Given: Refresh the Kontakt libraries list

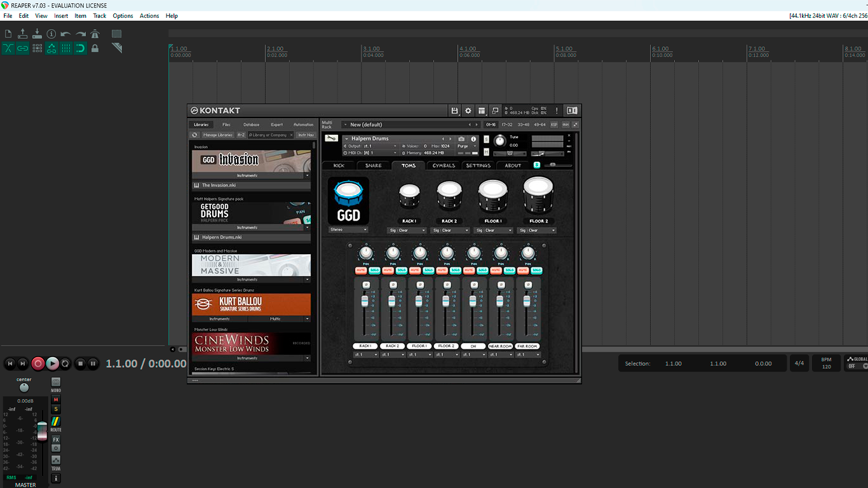Looking at the screenshot, I should pyautogui.click(x=195, y=135).
